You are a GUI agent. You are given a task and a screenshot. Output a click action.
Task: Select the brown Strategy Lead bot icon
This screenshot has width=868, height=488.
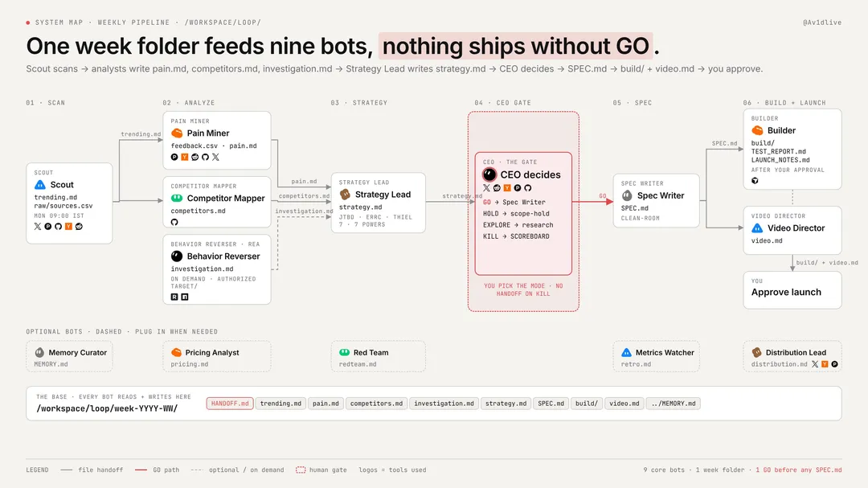click(x=345, y=195)
